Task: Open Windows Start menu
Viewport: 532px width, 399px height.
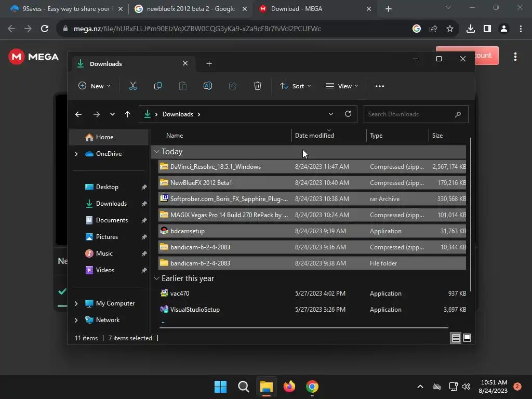Action: [220, 387]
